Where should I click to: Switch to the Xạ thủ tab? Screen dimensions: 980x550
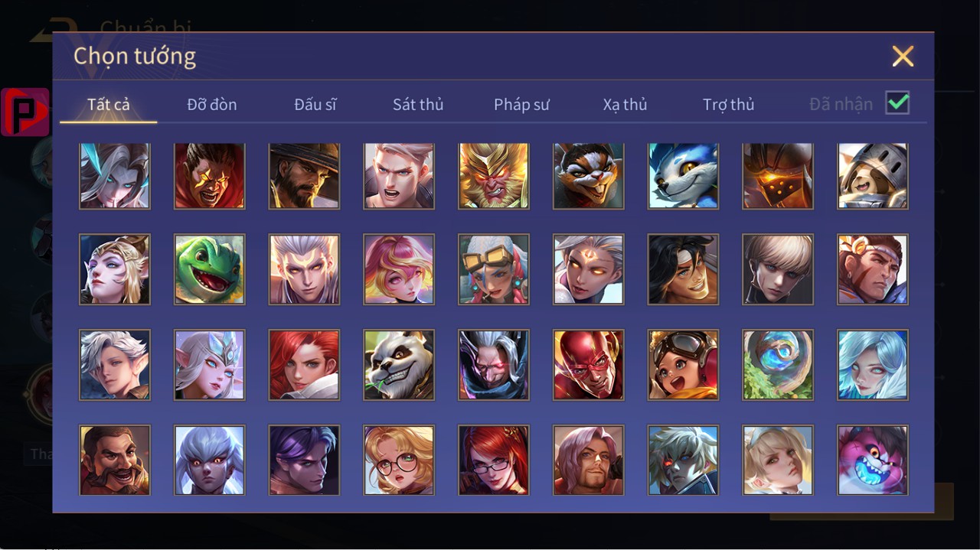[x=625, y=105]
